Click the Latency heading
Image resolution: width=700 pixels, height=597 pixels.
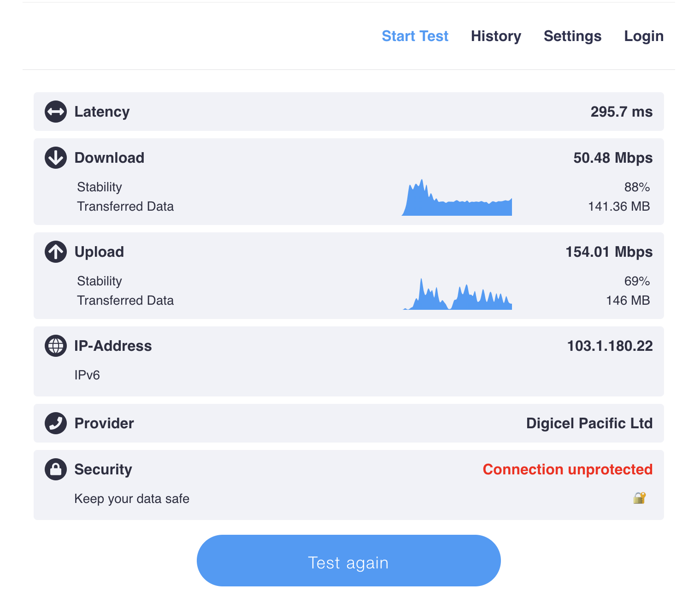[x=102, y=112]
